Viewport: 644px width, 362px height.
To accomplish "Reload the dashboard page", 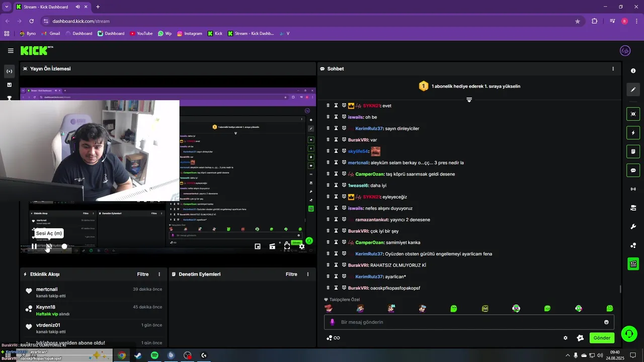I will click(32, 21).
